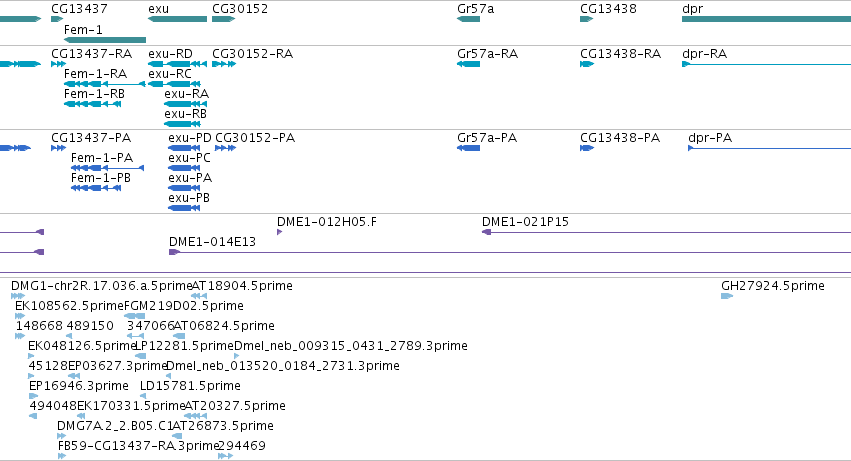
Task: Click the exu-PA protein label
Action: pos(190,178)
